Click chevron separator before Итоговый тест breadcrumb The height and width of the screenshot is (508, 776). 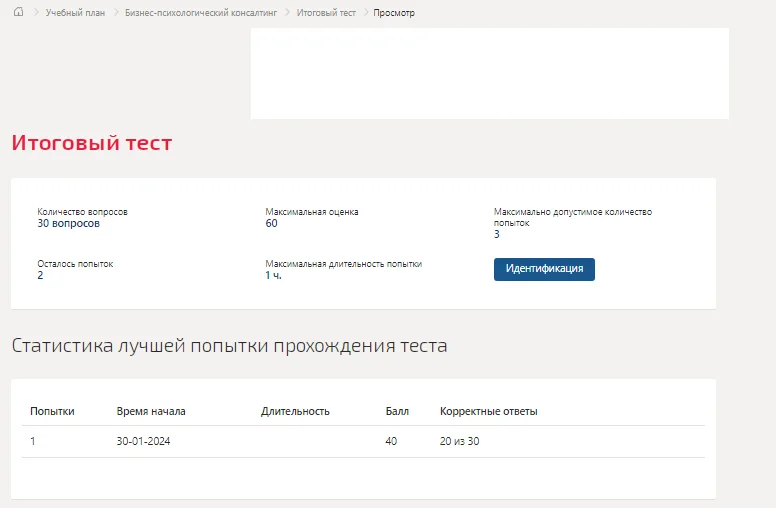tap(287, 12)
